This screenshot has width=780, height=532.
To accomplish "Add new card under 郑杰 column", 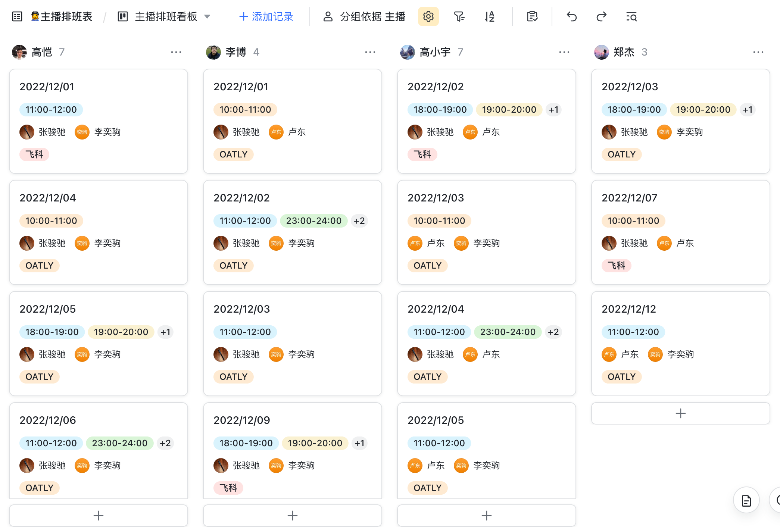I will [680, 413].
